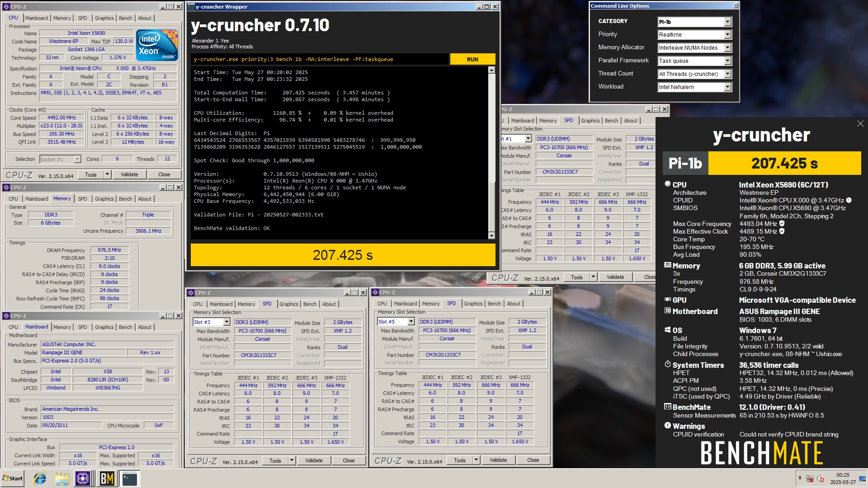Click Intel Xeon X5690 processor name field
Viewport: 868px width, 488px height.
tap(86, 33)
